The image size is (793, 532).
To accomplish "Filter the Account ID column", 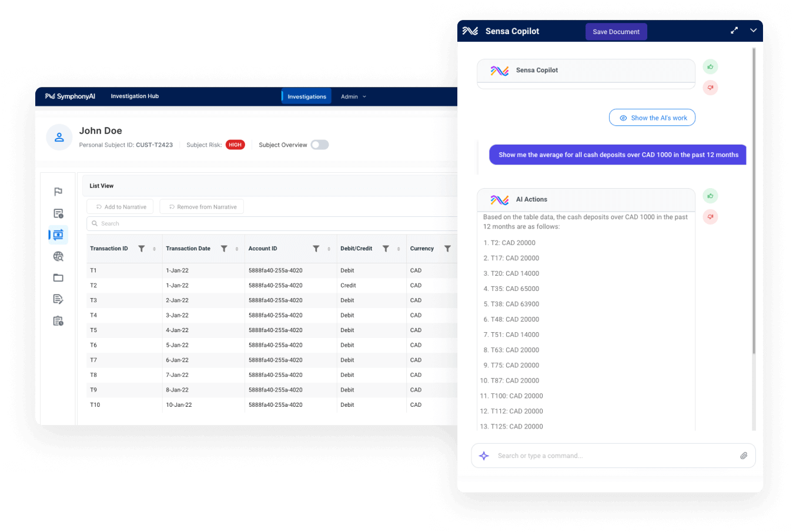I will (x=316, y=249).
